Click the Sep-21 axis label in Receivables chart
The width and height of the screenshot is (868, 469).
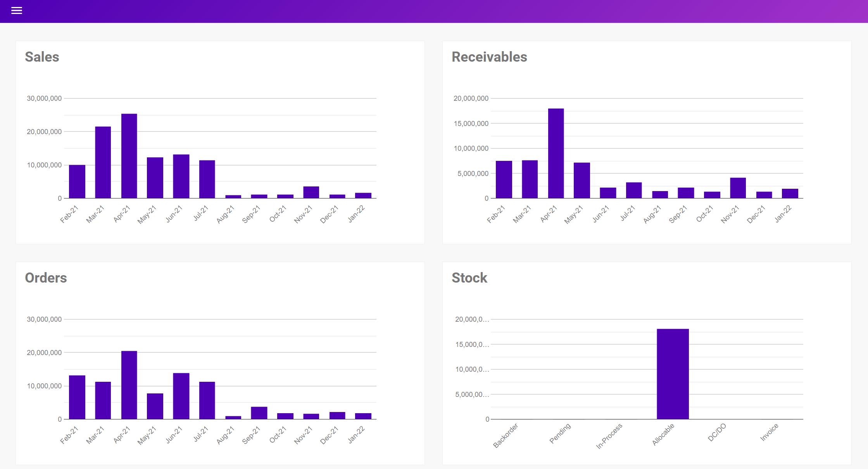678,215
